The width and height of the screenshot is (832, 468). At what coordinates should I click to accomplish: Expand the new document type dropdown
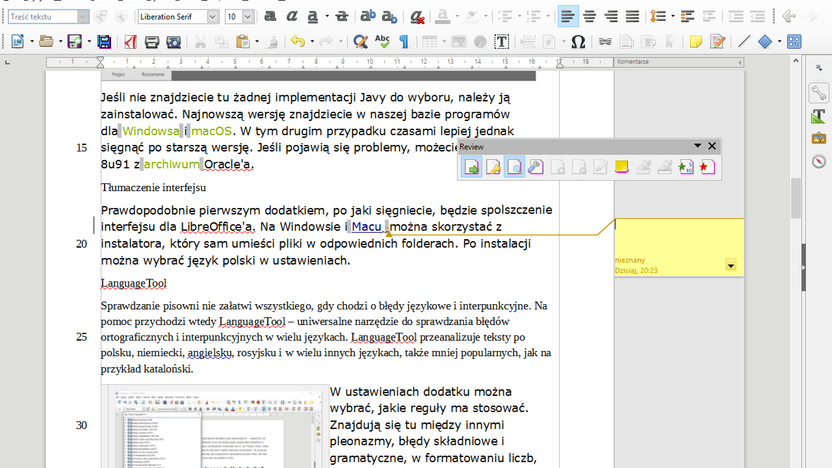tap(32, 41)
